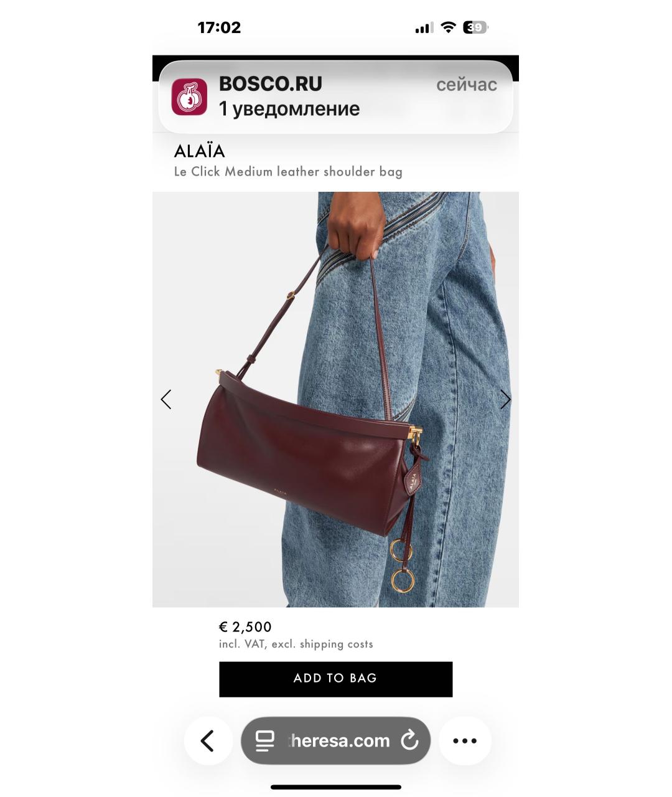Go to previous product image arrow
The width and height of the screenshot is (672, 797).
pyautogui.click(x=166, y=399)
